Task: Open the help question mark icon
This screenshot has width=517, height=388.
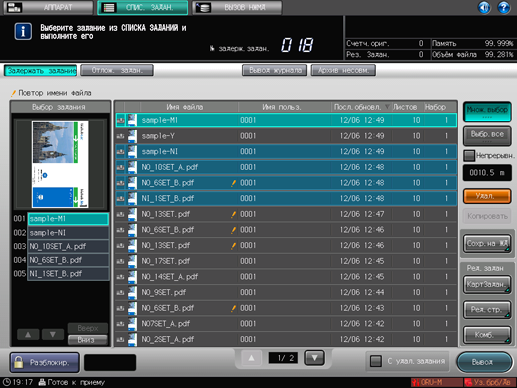Action: coord(503,7)
